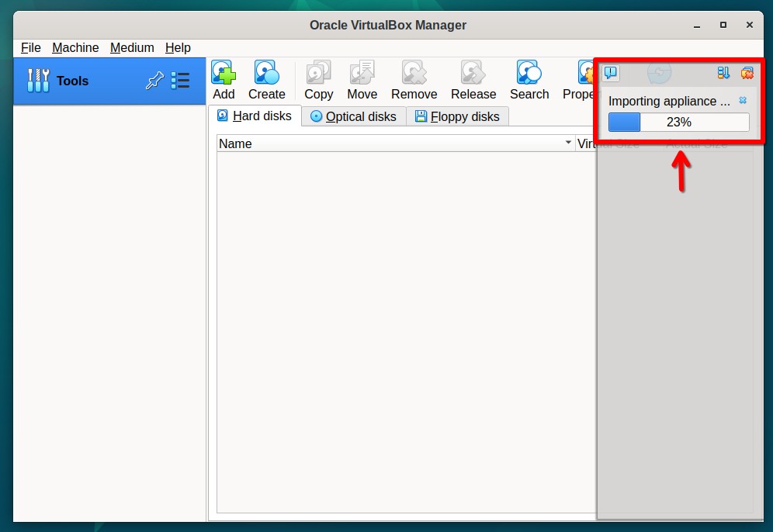773x532 pixels.
Task: Click the 23% import progress bar
Action: coord(679,123)
